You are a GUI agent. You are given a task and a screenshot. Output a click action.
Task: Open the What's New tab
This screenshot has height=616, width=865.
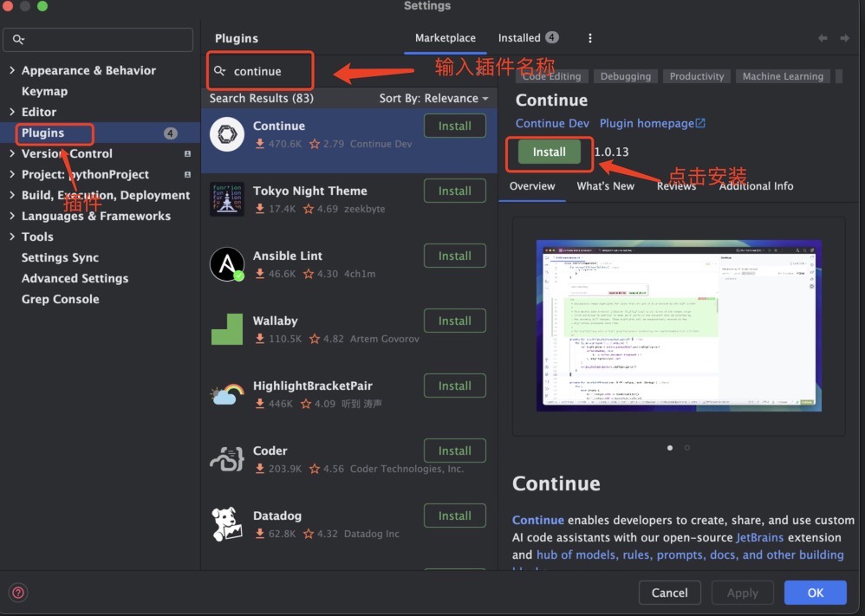click(x=605, y=186)
